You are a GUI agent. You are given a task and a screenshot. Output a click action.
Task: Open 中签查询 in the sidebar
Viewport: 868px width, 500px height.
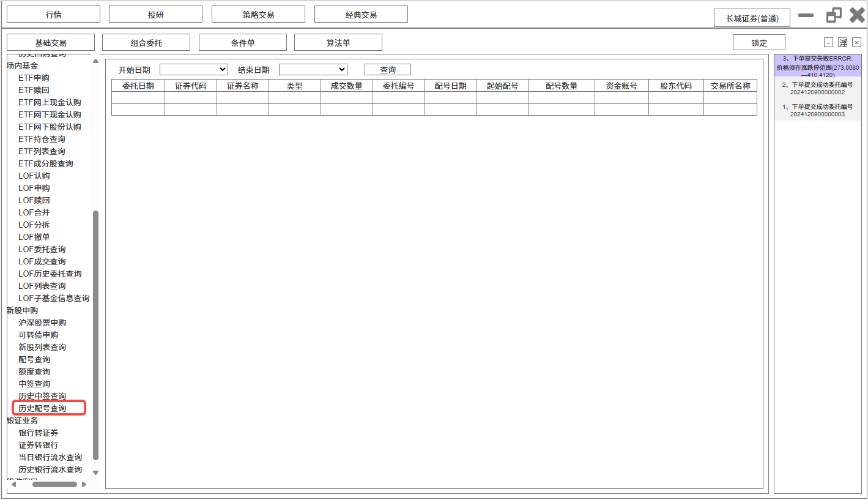[x=34, y=384]
